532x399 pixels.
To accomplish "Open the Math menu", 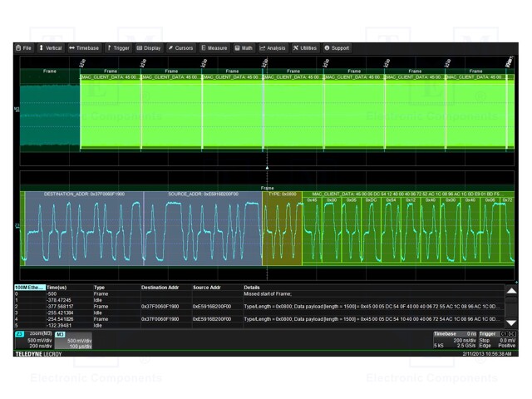I will coord(244,48).
